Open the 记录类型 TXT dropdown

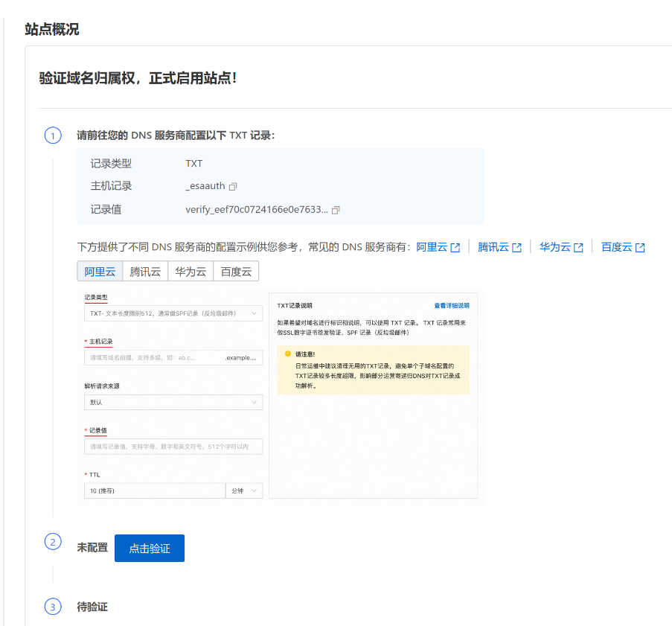[x=173, y=313]
